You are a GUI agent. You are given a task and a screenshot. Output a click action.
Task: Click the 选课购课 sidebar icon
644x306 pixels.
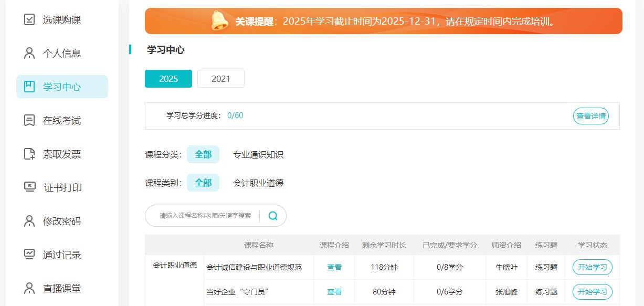tap(29, 19)
